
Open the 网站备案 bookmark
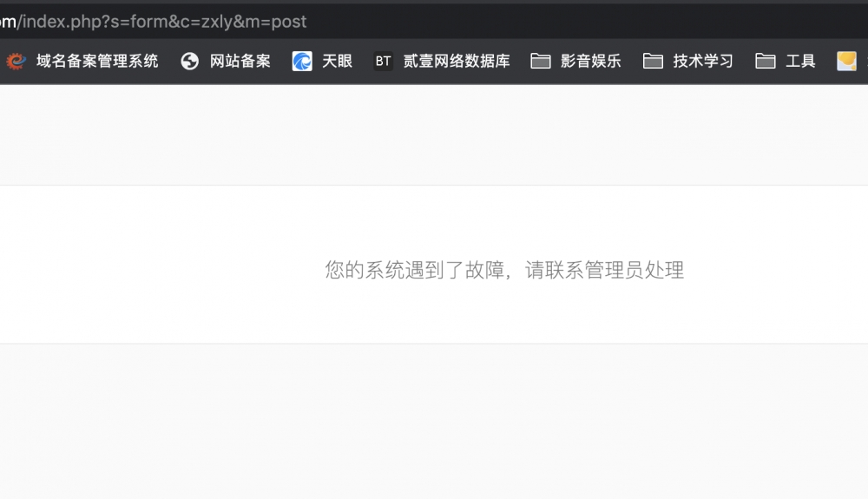point(226,61)
